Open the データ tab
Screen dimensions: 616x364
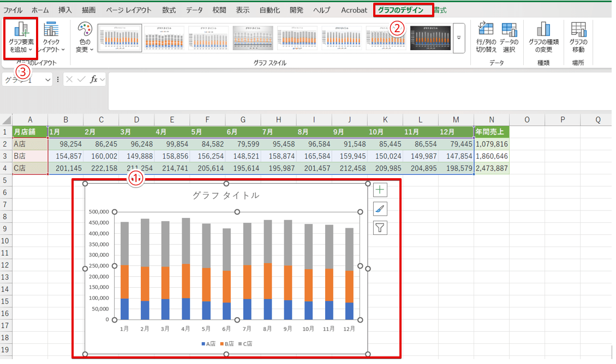point(194,10)
